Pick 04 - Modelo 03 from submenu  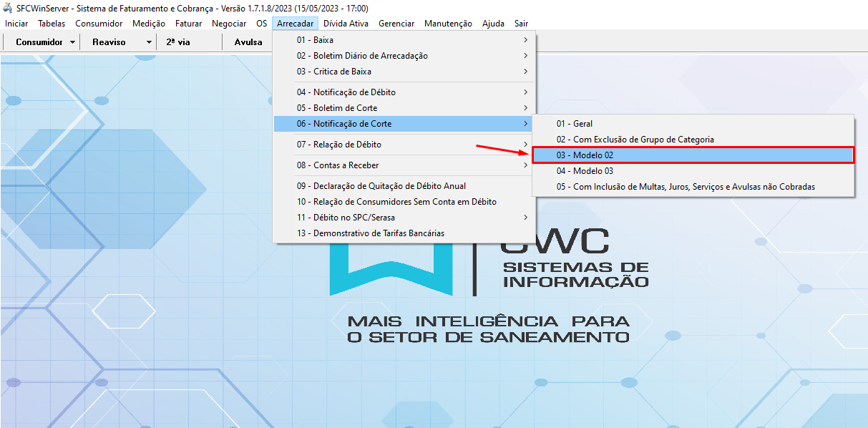585,171
